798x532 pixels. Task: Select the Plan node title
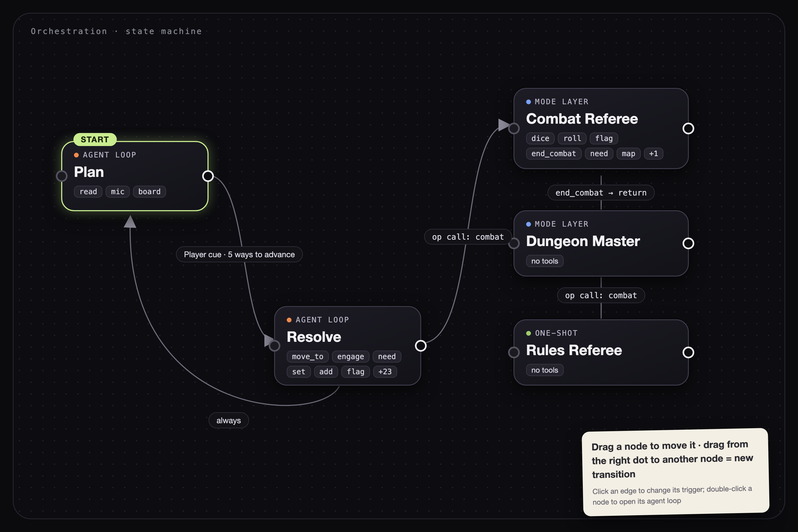(89, 172)
